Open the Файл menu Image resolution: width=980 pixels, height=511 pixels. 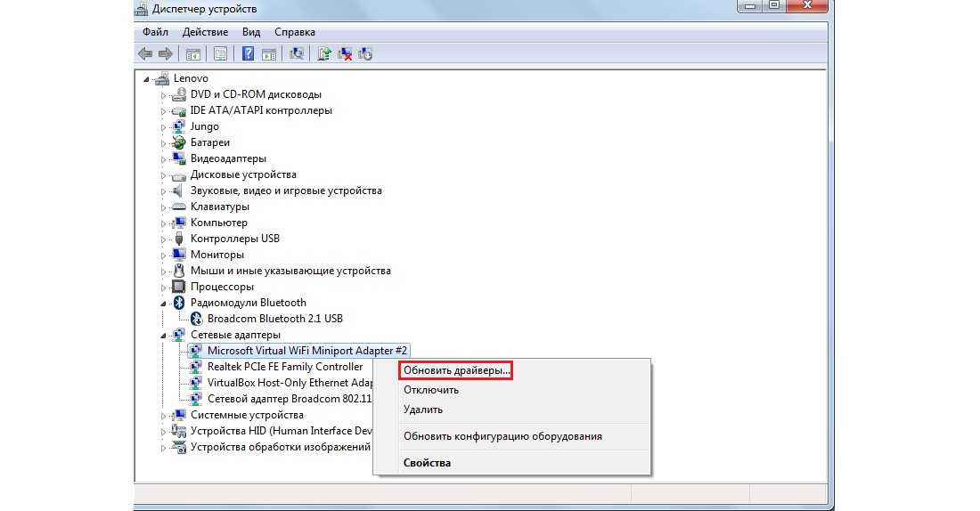[156, 32]
